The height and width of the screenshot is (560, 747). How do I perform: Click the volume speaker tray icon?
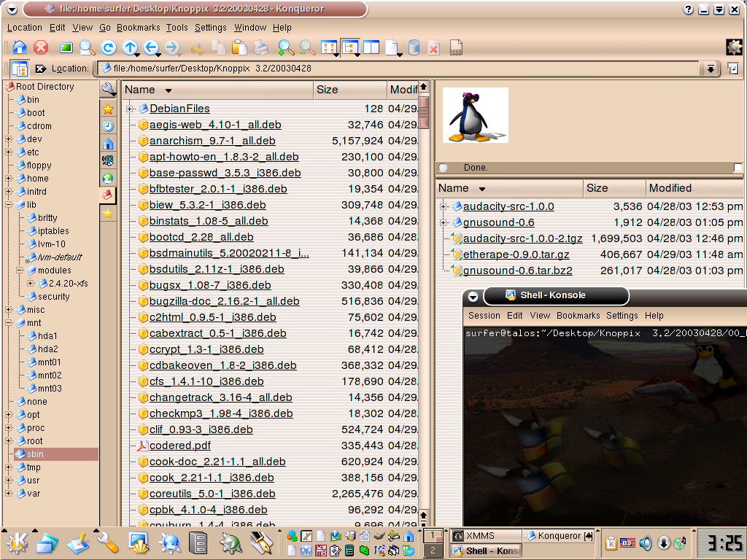646,542
